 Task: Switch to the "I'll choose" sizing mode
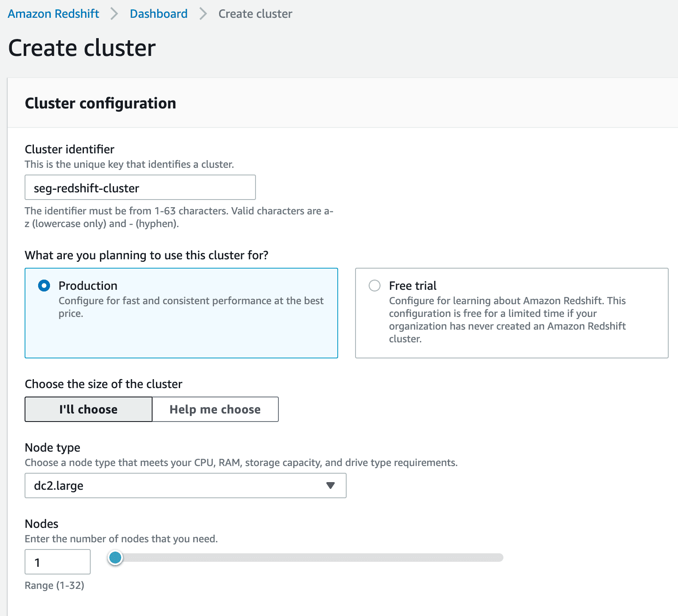(x=88, y=409)
